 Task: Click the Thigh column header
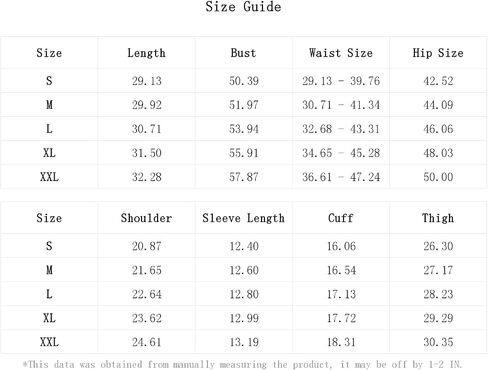coord(438,218)
